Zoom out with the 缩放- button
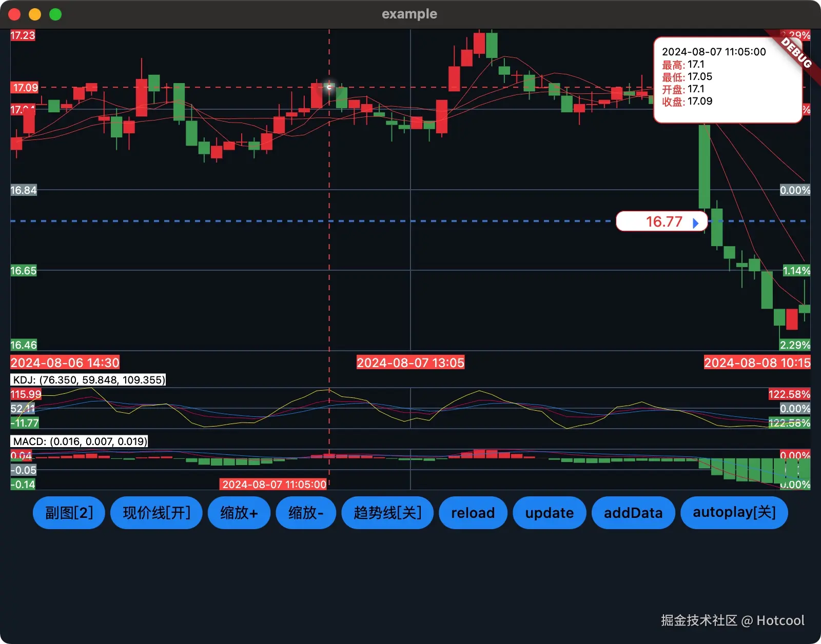The height and width of the screenshot is (644, 821). (306, 512)
